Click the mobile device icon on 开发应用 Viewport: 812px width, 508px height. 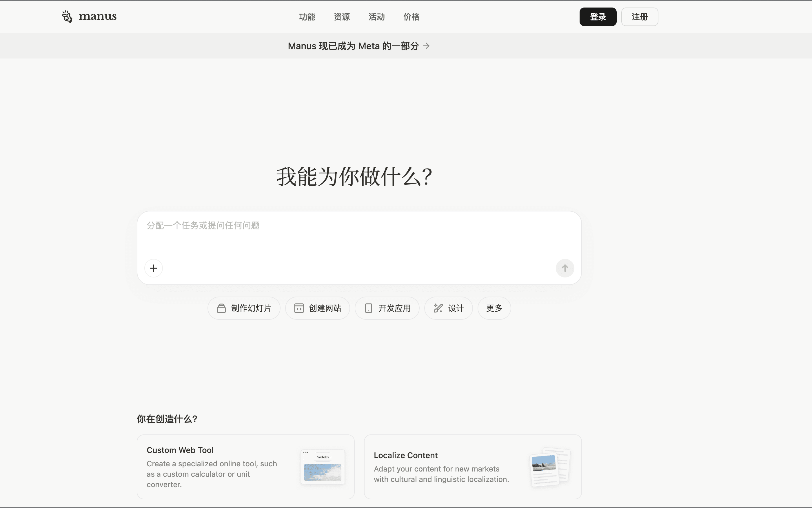pyautogui.click(x=369, y=308)
